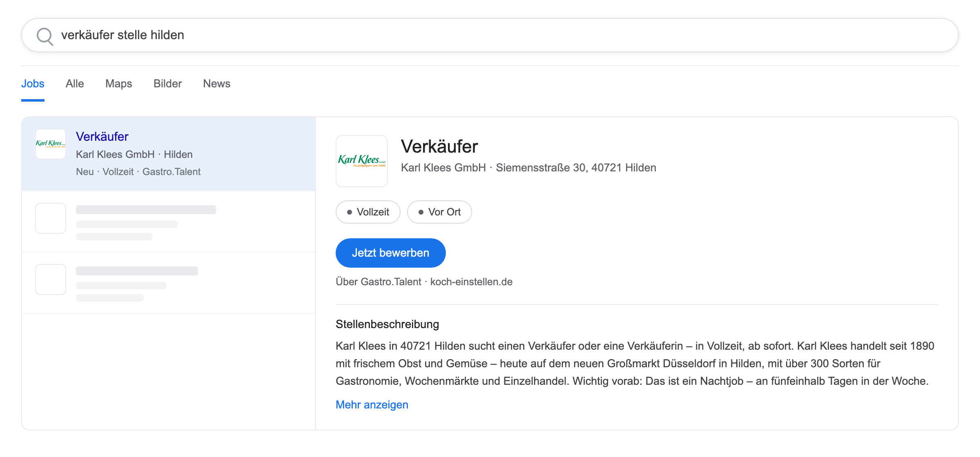Select the Maps tab
The height and width of the screenshot is (457, 980).
click(x=119, y=84)
